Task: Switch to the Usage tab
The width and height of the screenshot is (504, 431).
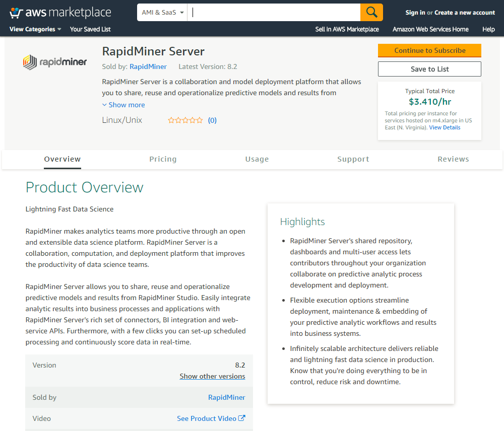Action: pos(257,159)
